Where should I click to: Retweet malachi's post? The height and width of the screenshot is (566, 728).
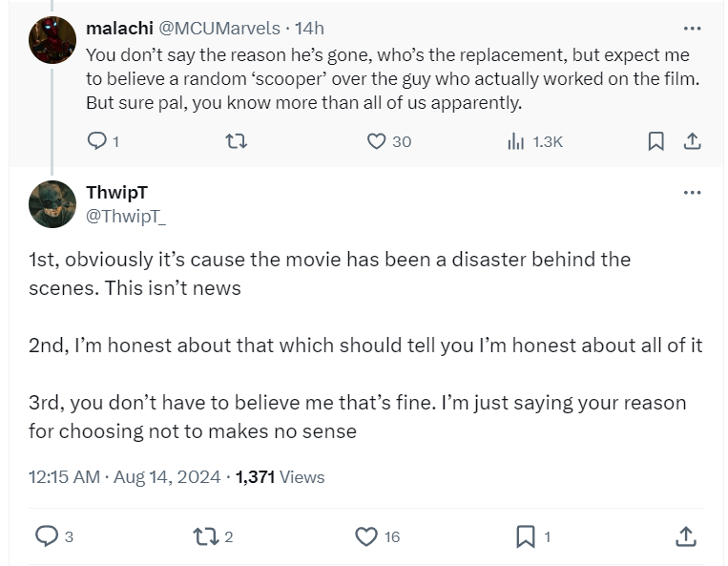point(236,141)
